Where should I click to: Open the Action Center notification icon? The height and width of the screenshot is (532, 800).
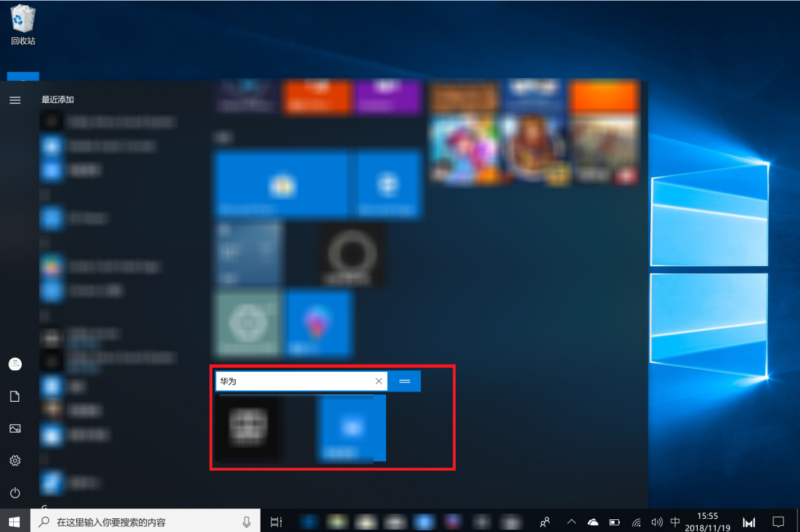point(778,522)
